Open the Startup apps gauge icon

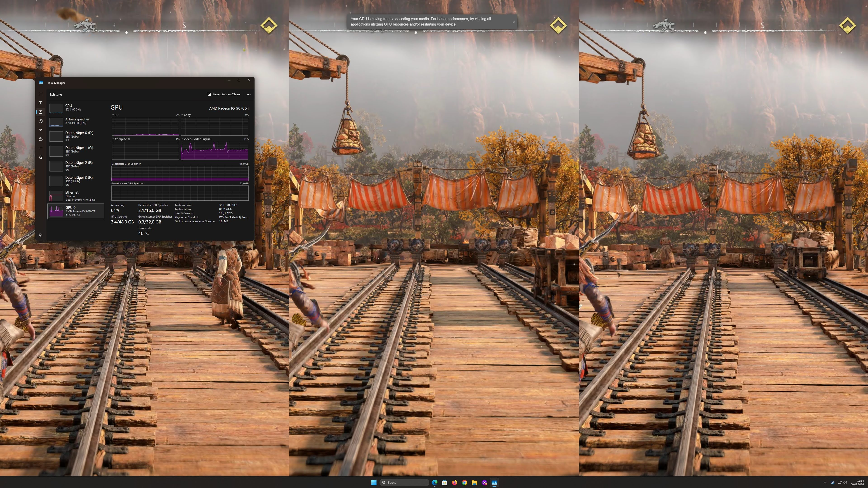(40, 130)
